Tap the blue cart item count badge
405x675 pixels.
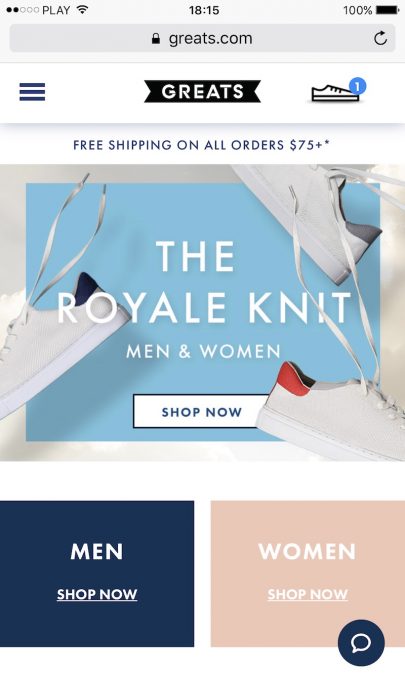357,86
